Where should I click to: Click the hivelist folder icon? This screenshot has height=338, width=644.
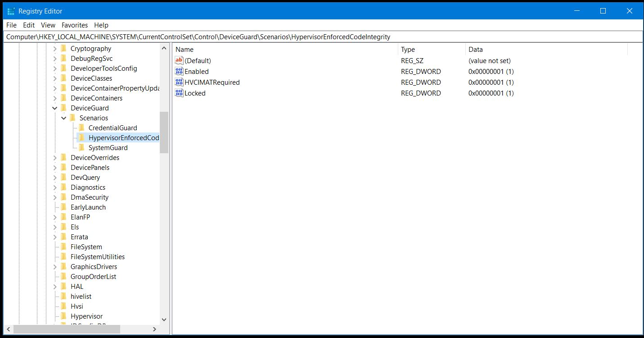click(x=63, y=297)
